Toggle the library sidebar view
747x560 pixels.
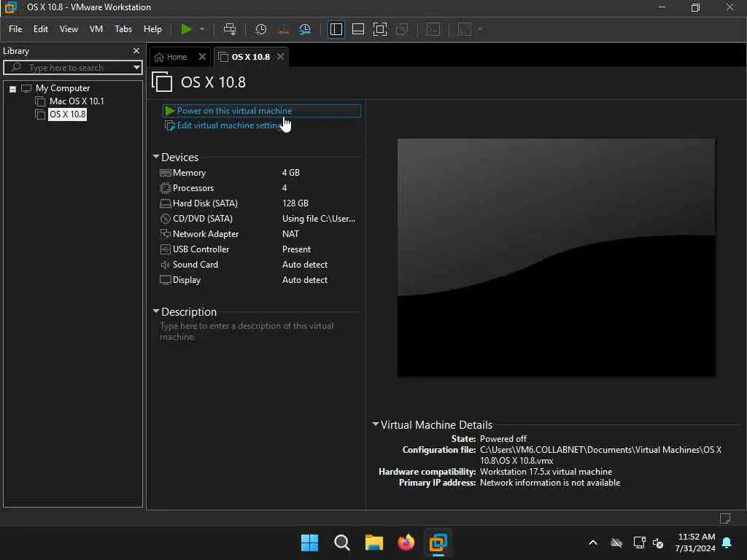point(336,29)
